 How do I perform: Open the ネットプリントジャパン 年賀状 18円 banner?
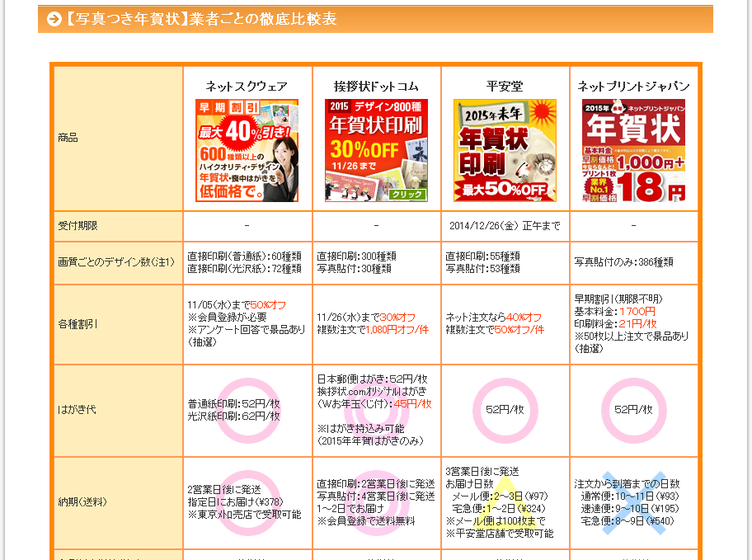(633, 150)
